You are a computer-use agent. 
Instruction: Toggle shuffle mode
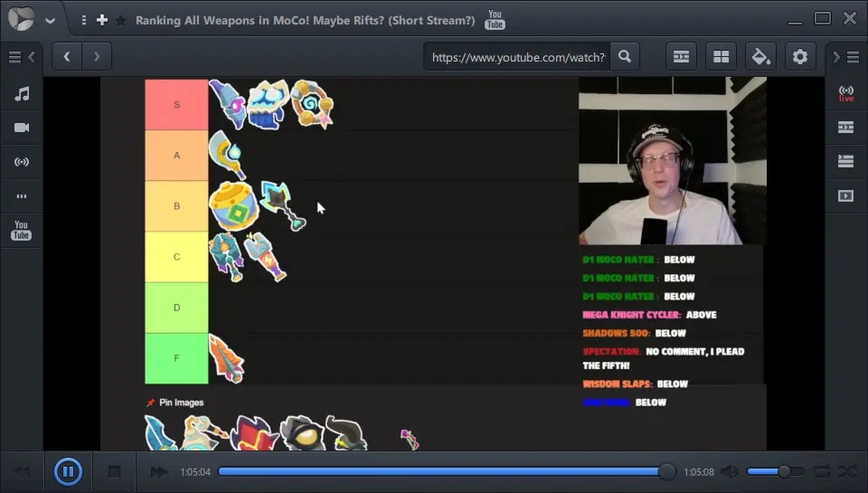click(x=848, y=472)
